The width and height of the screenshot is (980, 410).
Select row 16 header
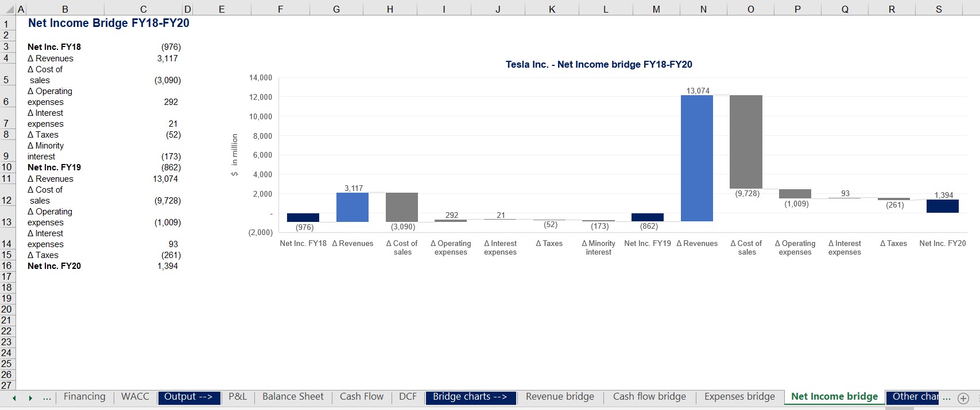point(7,266)
